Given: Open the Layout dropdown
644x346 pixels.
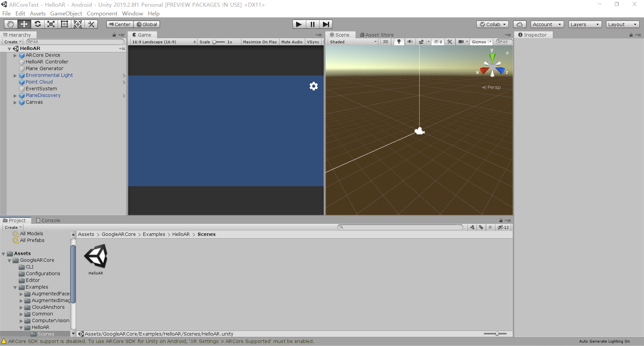Looking at the screenshot, I should pos(623,24).
